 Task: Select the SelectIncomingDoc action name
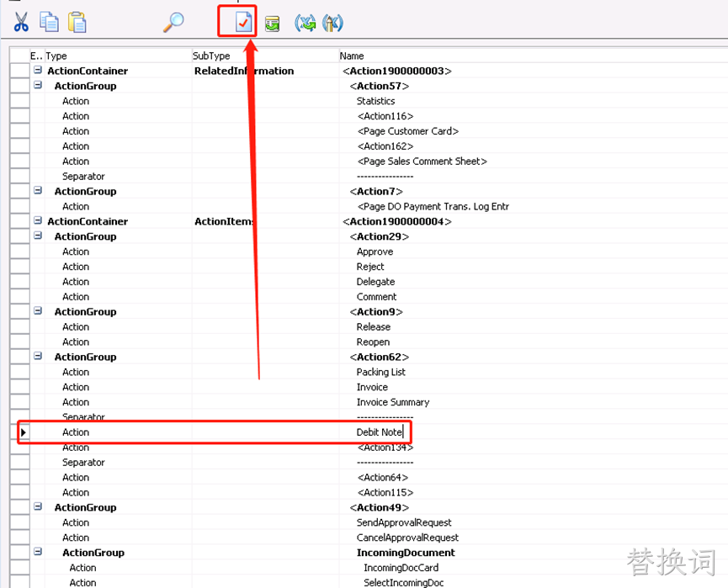point(403,582)
